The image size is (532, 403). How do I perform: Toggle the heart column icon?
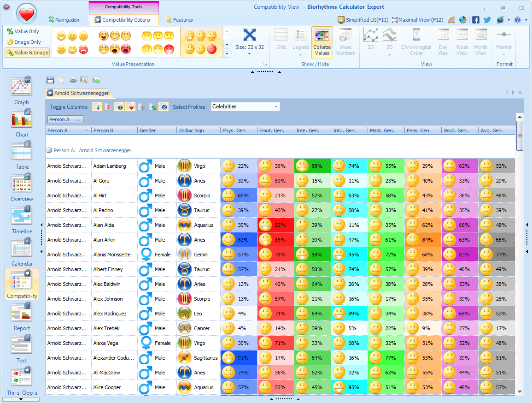click(x=131, y=107)
